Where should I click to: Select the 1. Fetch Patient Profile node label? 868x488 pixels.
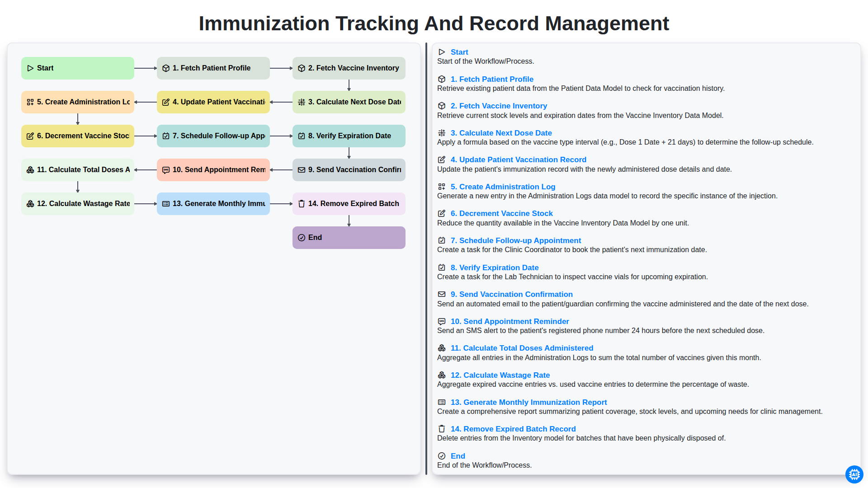click(x=212, y=68)
